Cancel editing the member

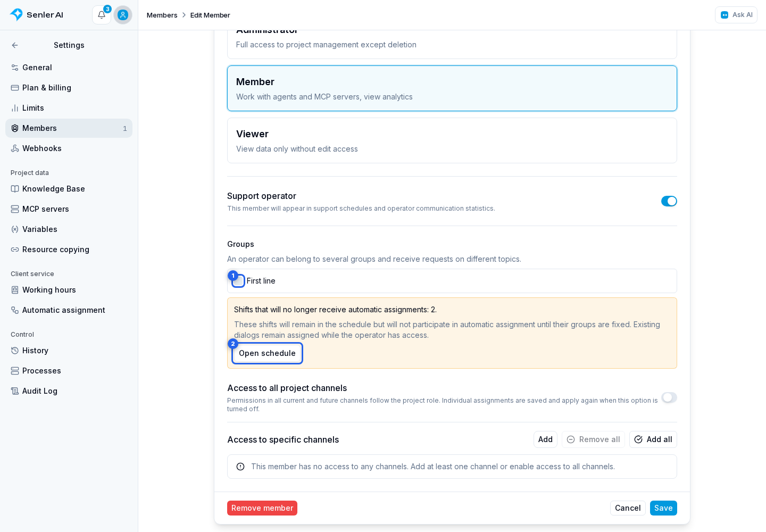point(628,508)
